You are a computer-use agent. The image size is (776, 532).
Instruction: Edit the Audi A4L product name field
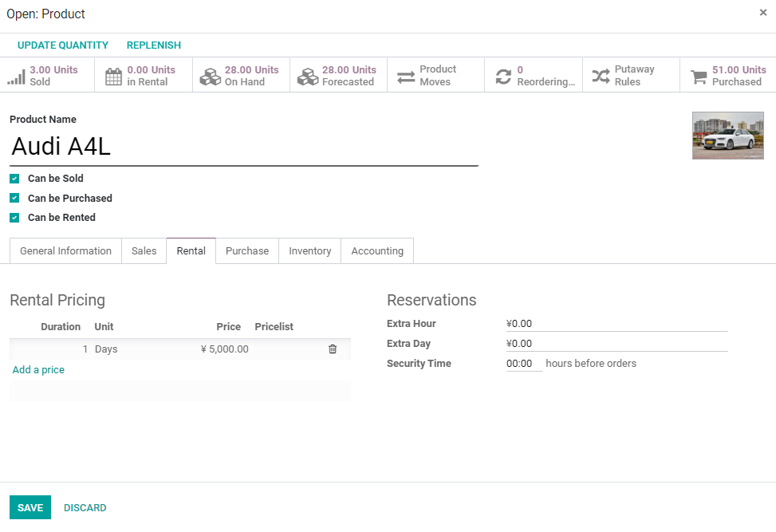click(x=244, y=147)
